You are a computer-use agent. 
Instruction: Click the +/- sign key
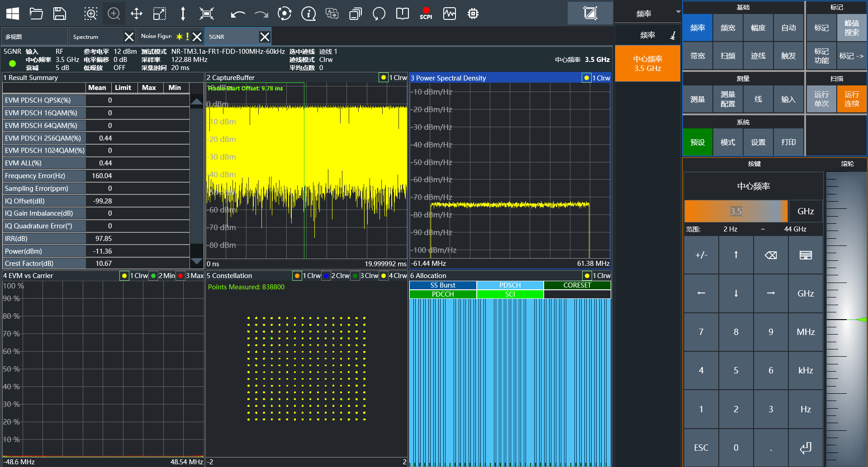click(x=701, y=255)
